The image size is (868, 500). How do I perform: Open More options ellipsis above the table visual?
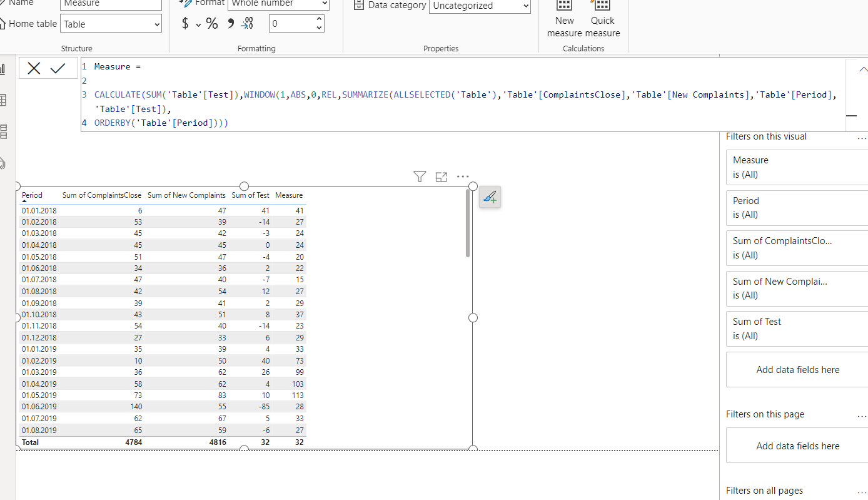click(463, 177)
